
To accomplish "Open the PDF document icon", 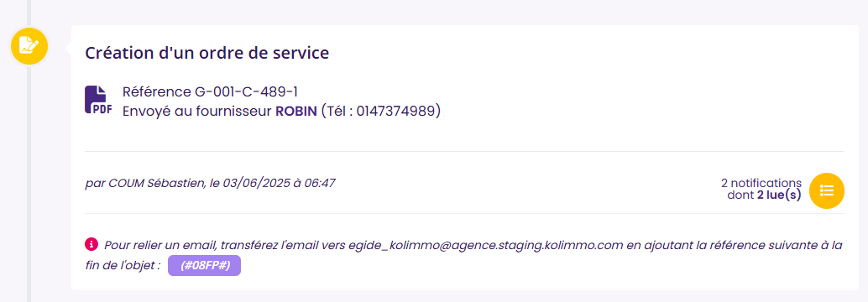I will 98,100.
